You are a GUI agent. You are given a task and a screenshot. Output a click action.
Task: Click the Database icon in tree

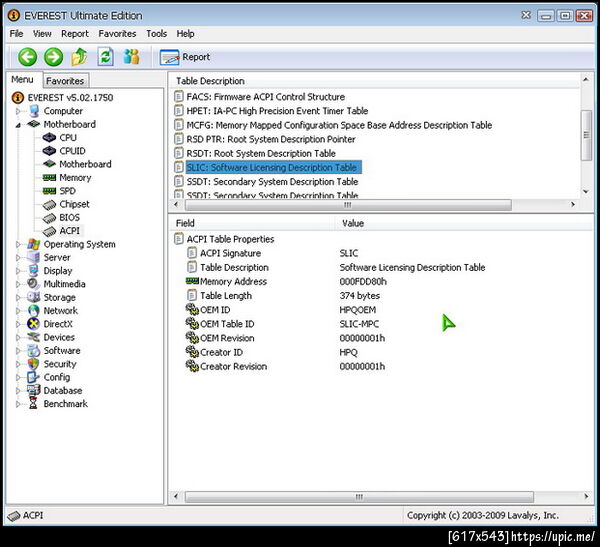click(34, 390)
